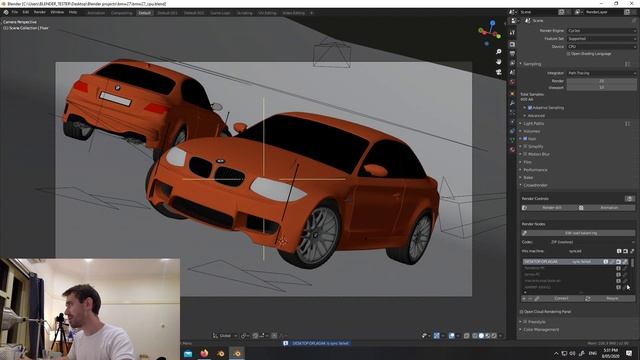The height and width of the screenshot is (360, 640).
Task: Click the render nodes list scrollbar
Action: (633, 262)
